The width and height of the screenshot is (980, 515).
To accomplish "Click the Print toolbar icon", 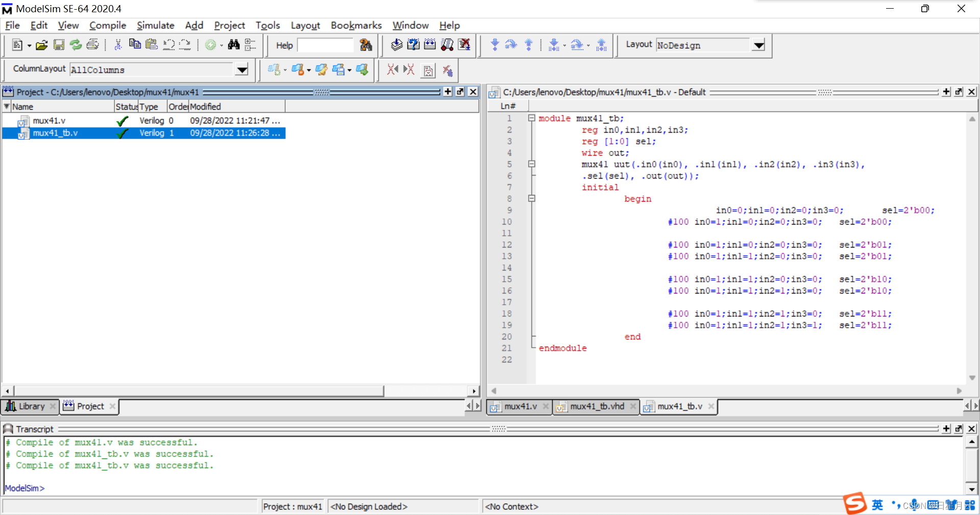I will tap(92, 45).
